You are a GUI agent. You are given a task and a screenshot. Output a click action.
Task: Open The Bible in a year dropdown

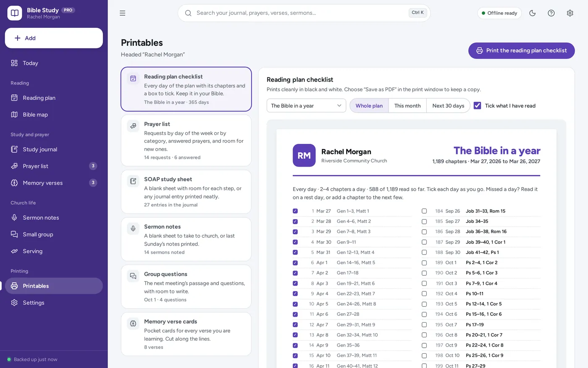pyautogui.click(x=306, y=106)
